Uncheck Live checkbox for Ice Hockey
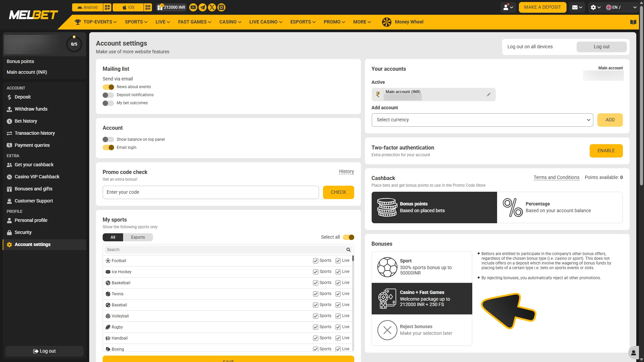644x362 pixels. [338, 272]
